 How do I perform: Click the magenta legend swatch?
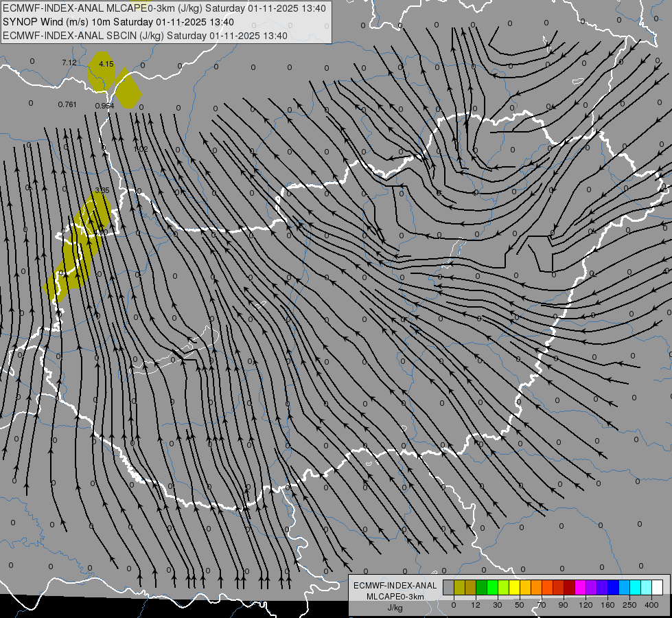pos(581,587)
